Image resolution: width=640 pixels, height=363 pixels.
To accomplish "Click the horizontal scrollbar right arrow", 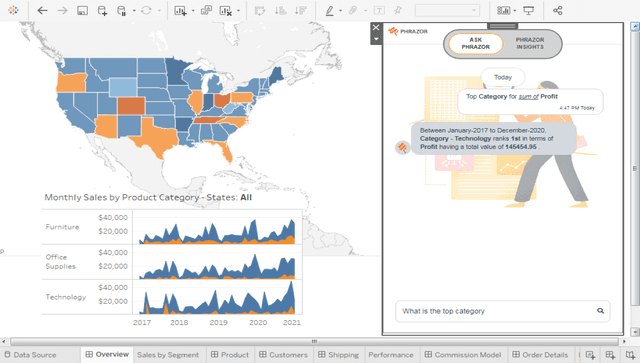I will (x=624, y=341).
